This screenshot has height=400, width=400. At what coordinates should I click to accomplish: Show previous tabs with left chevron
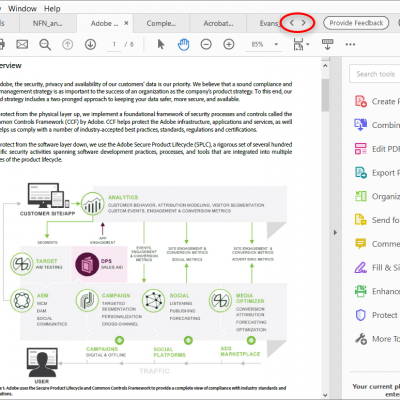(x=292, y=23)
